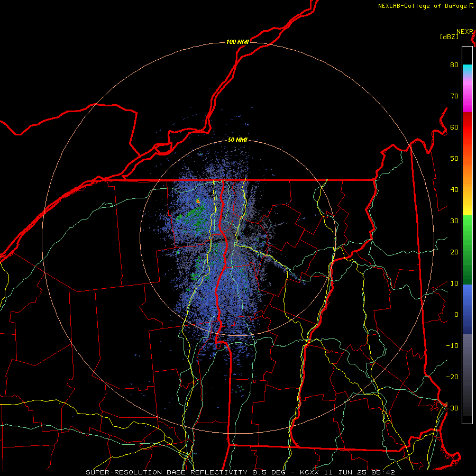This screenshot has height=476, width=476.
Task: Click the -10 value on the dBZ scale
Action: [x=452, y=346]
